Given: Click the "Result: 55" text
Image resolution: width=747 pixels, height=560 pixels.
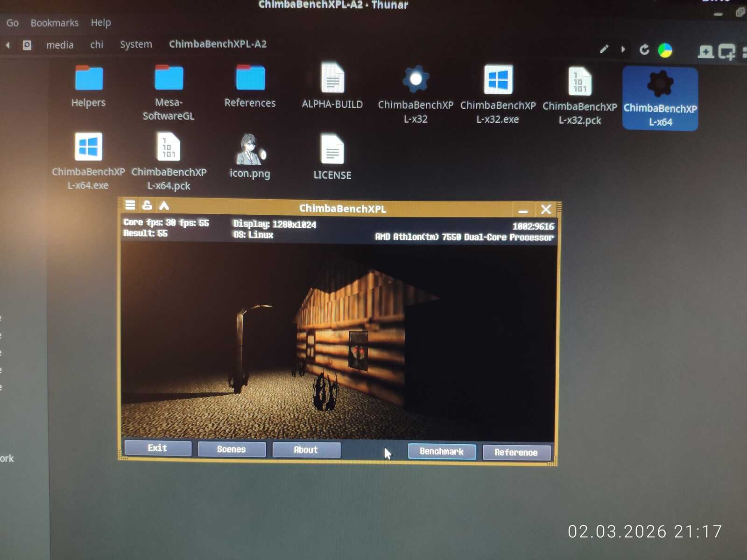Looking at the screenshot, I should [145, 233].
